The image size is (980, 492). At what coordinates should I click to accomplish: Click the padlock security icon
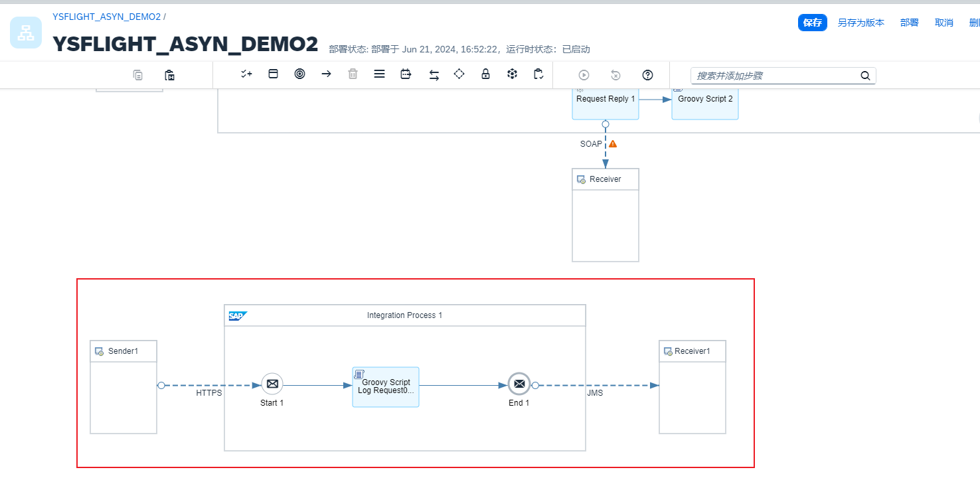[485, 74]
